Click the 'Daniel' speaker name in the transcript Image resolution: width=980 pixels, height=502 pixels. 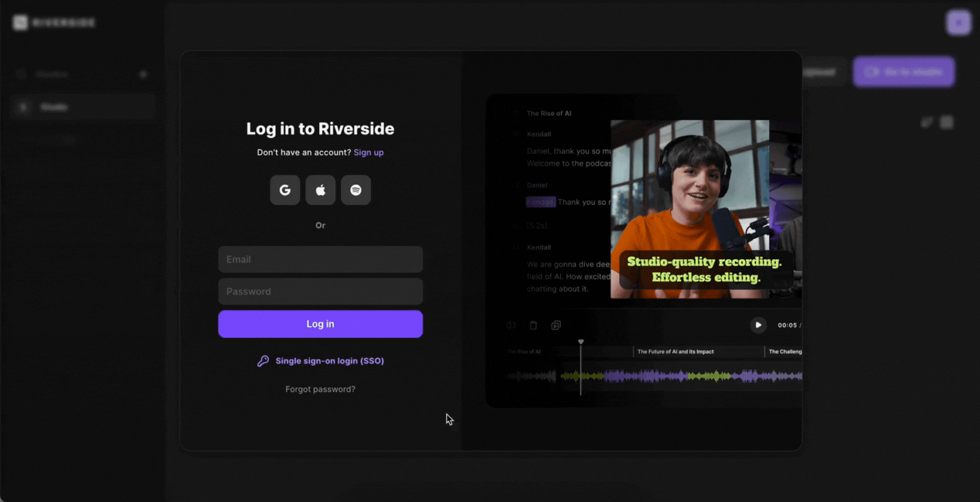pyautogui.click(x=537, y=185)
